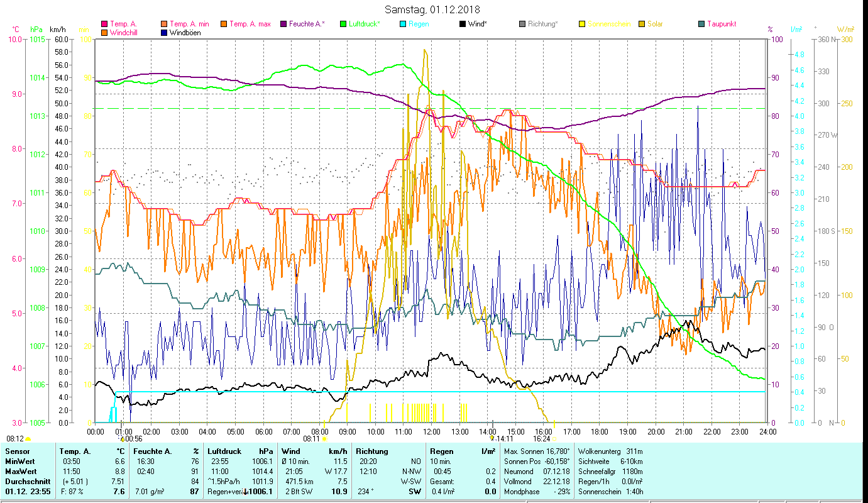Click the Richtung header in the data table

pyautogui.click(x=372, y=451)
